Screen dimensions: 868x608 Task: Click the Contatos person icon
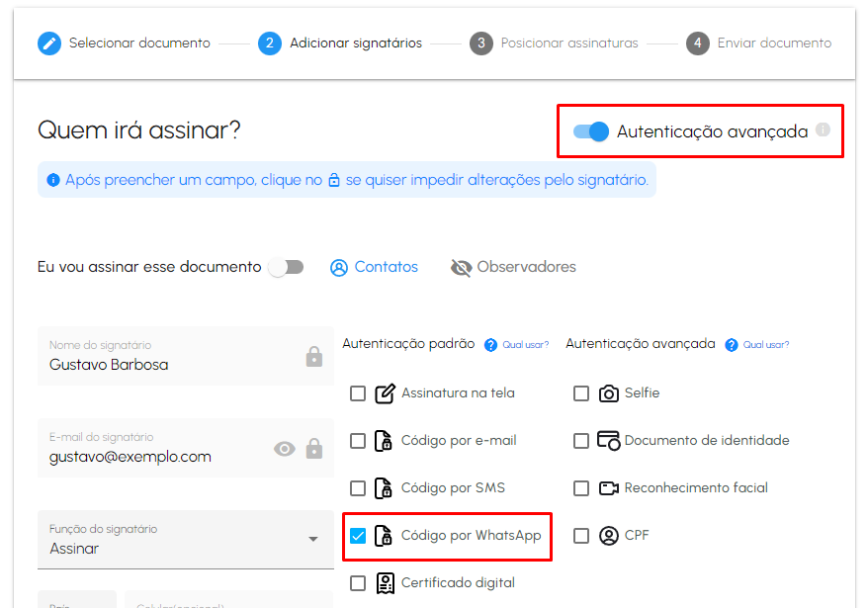[339, 267]
